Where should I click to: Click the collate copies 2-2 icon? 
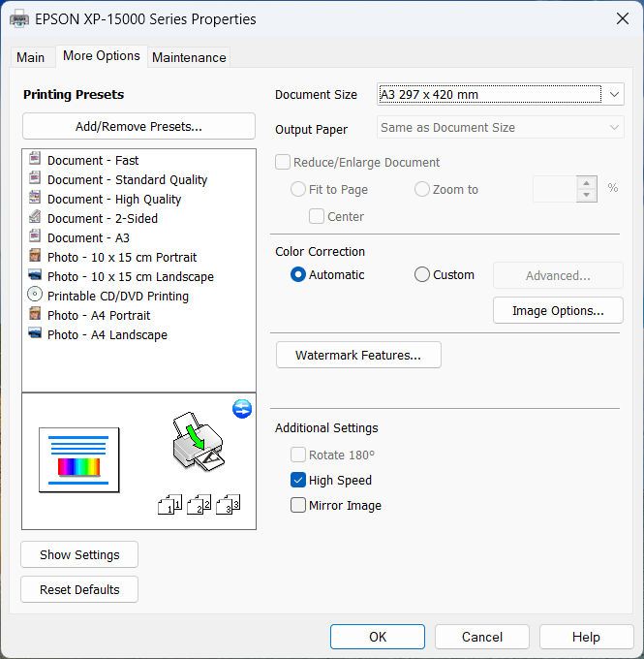tap(199, 504)
